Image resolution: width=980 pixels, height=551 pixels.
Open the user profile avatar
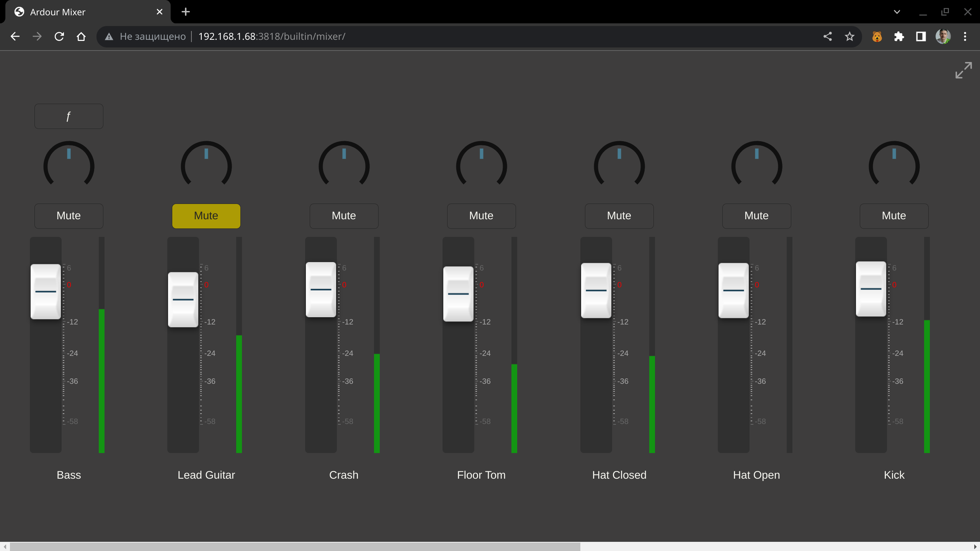pos(943,36)
